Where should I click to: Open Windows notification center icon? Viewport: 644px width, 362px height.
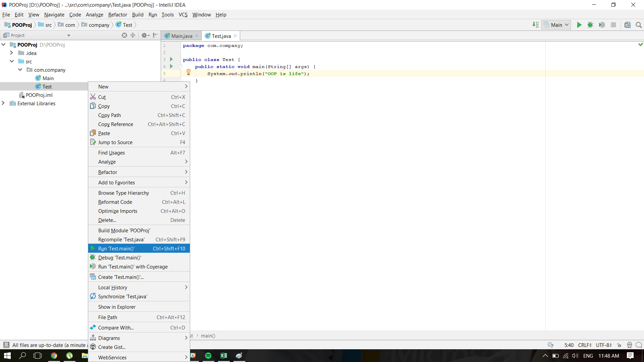tap(630, 356)
